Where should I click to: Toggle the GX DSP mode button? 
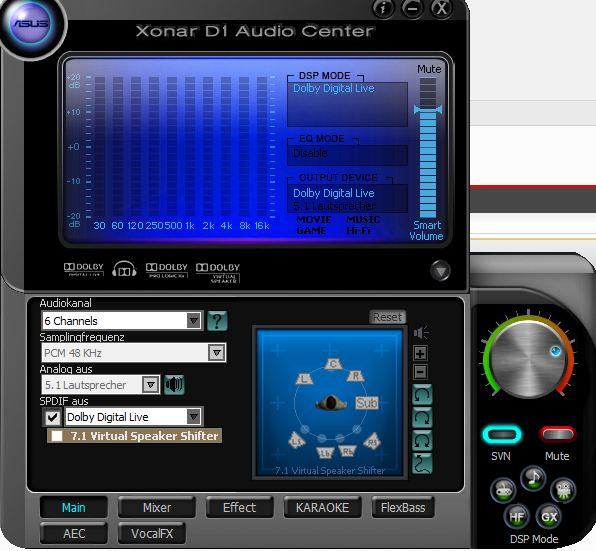549,517
